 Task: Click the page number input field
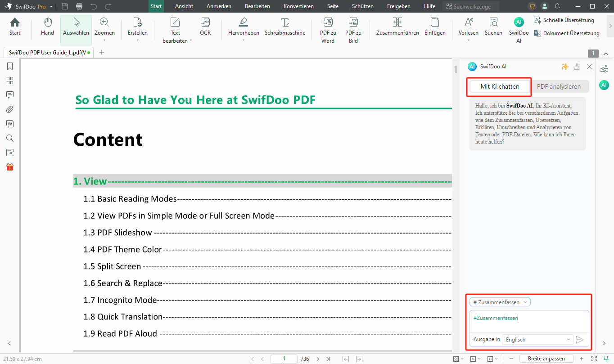click(x=284, y=359)
